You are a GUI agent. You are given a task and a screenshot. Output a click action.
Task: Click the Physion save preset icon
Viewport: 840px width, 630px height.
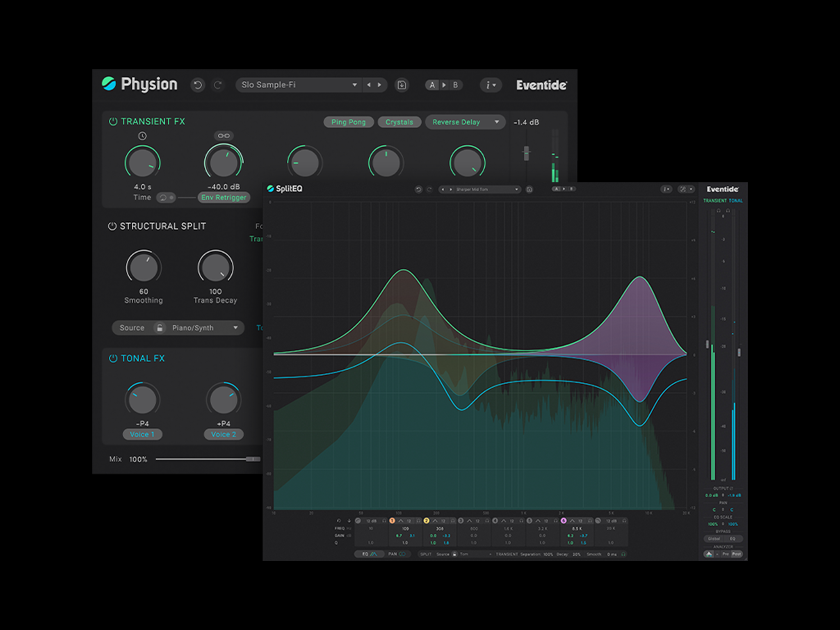402,85
